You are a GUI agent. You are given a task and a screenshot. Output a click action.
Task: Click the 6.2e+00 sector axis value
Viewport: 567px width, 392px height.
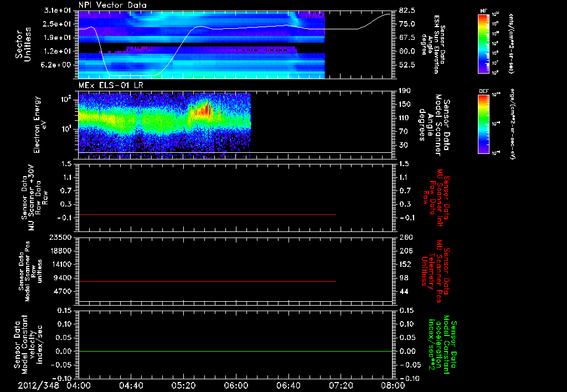[56, 65]
